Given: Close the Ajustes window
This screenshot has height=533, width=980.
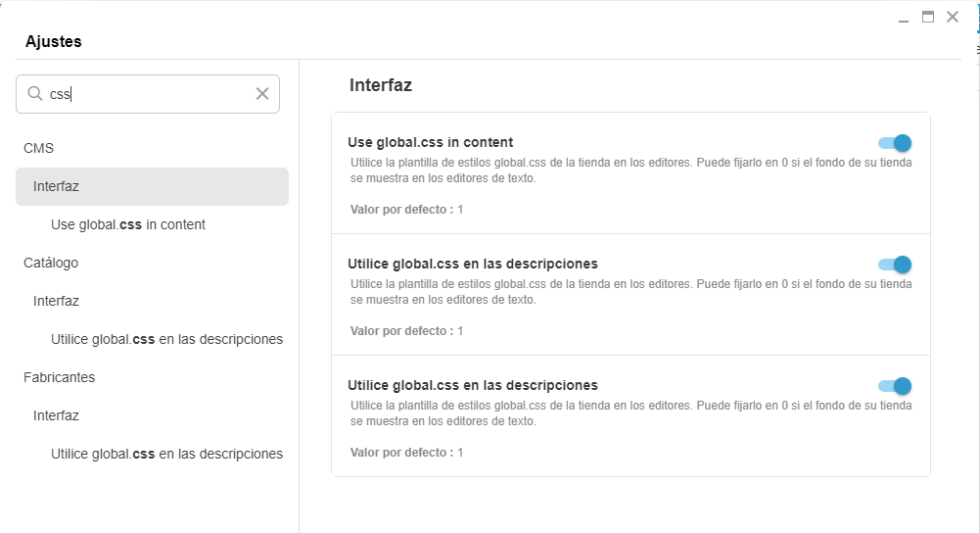Looking at the screenshot, I should (953, 17).
